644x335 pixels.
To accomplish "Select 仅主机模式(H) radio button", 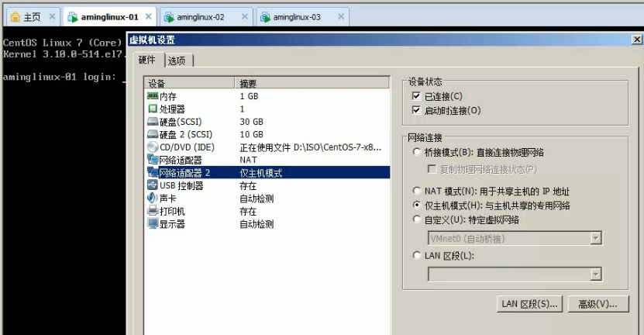I will 416,205.
